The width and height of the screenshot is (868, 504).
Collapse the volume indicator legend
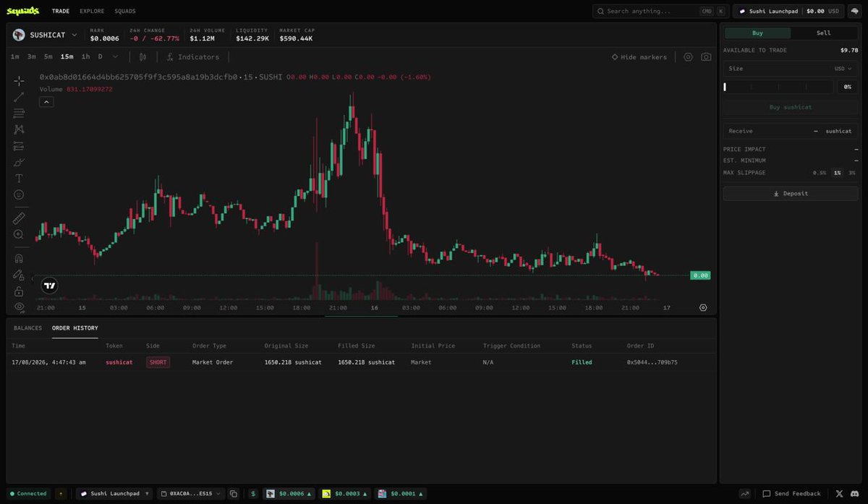[x=46, y=102]
